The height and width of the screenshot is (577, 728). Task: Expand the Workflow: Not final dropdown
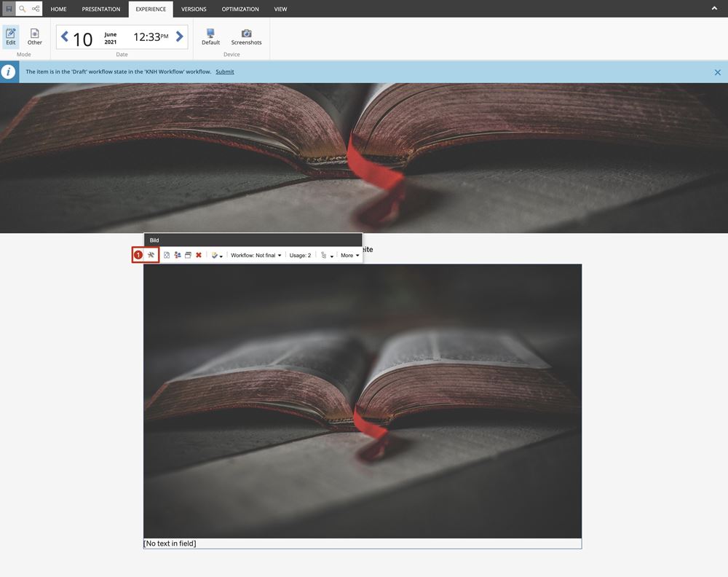click(256, 256)
